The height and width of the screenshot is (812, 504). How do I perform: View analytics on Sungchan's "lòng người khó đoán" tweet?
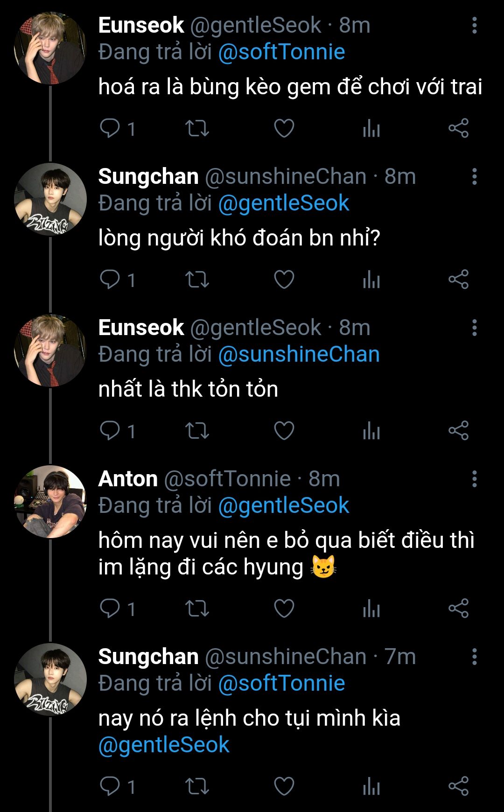point(371,280)
